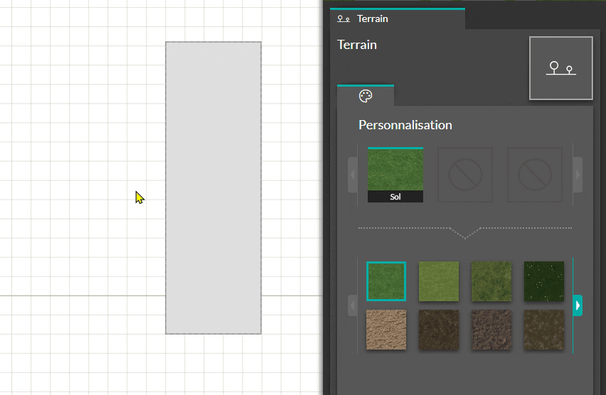Click the large terrain preview icon box

pyautogui.click(x=561, y=68)
